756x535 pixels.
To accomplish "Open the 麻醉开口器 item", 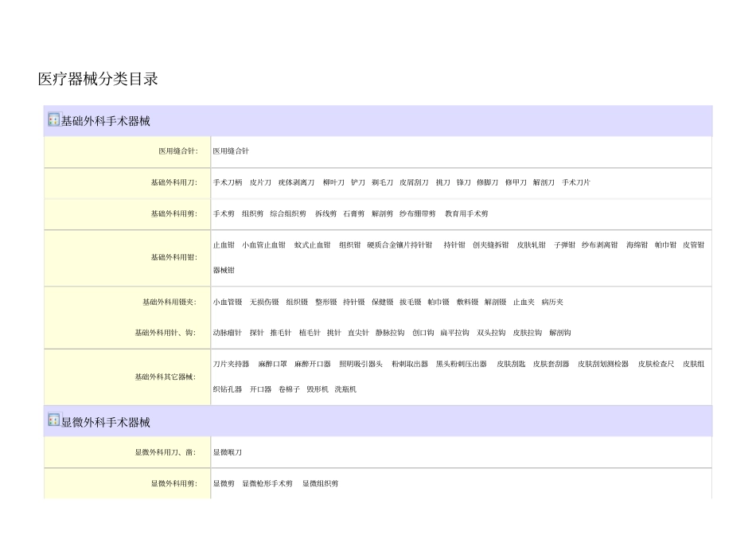I will coord(313,364).
